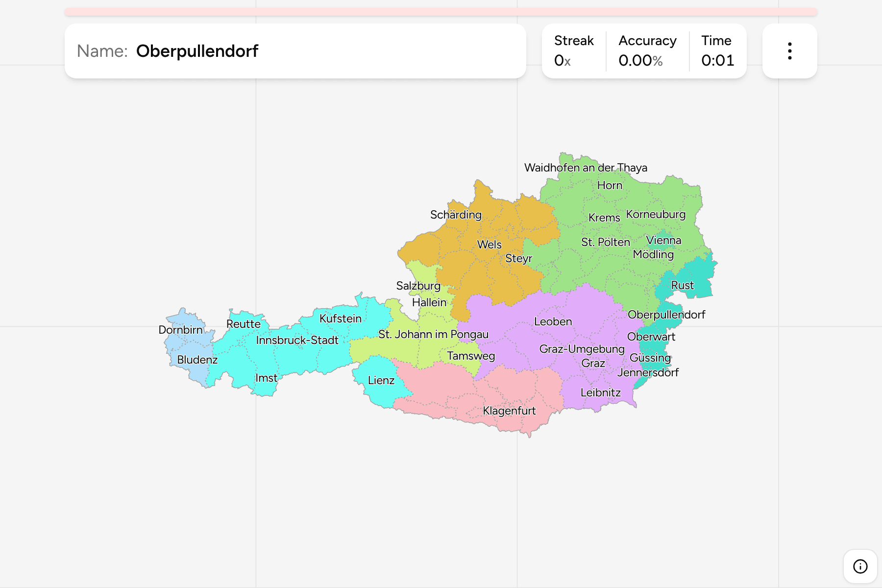Click the Hallein district label
The height and width of the screenshot is (588, 882).
pyautogui.click(x=429, y=302)
